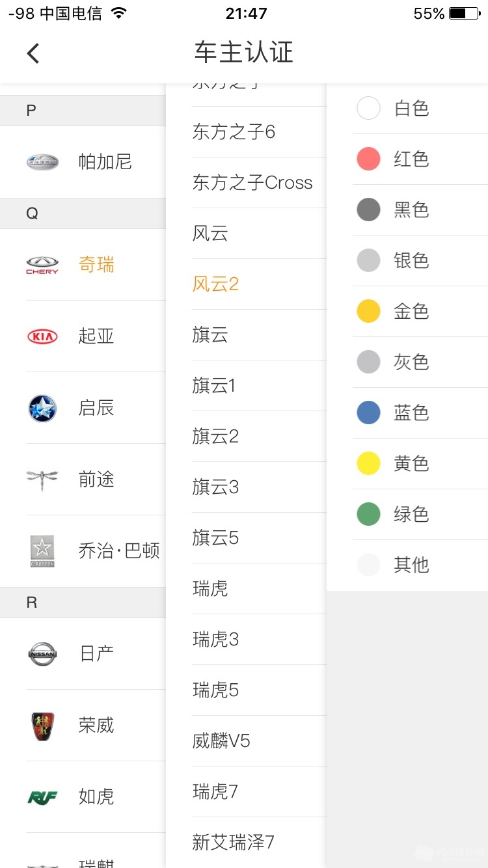This screenshot has height=868, width=488.
Task: Choose the 瑞虎7 model entry
Action: [246, 792]
